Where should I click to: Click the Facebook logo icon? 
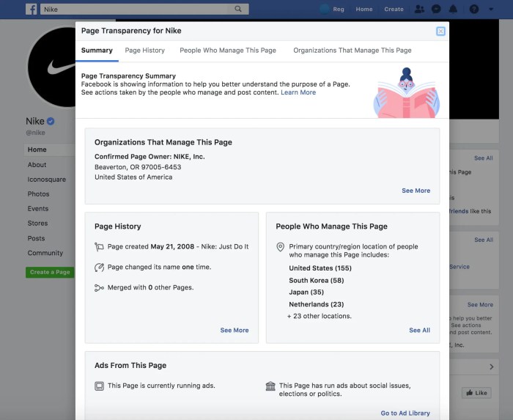point(31,9)
